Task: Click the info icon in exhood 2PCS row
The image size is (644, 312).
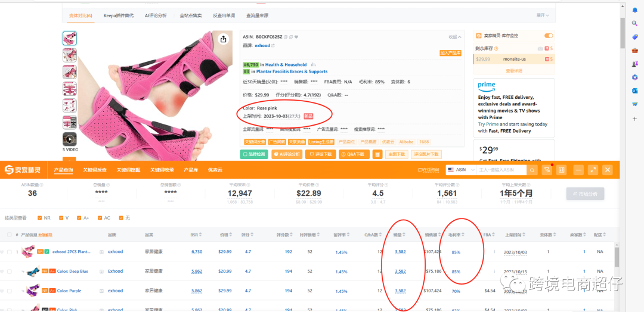Action: point(494,252)
